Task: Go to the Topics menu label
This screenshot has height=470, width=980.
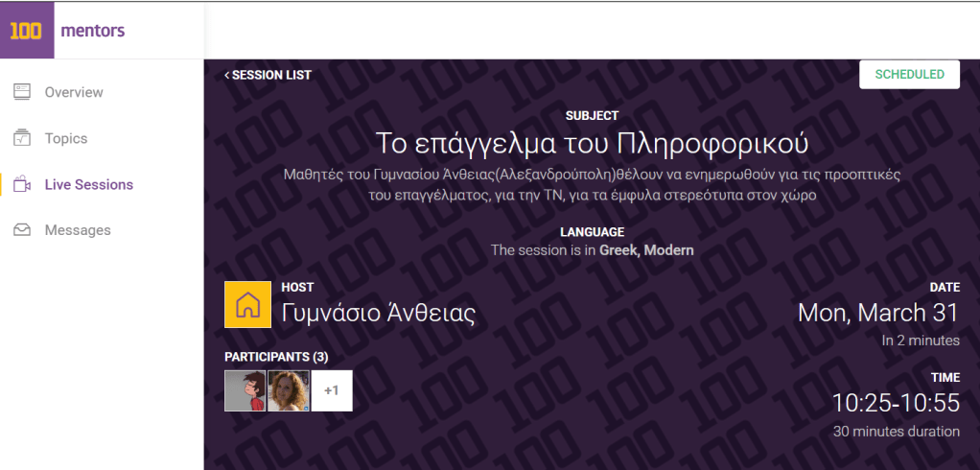Action: [x=66, y=138]
